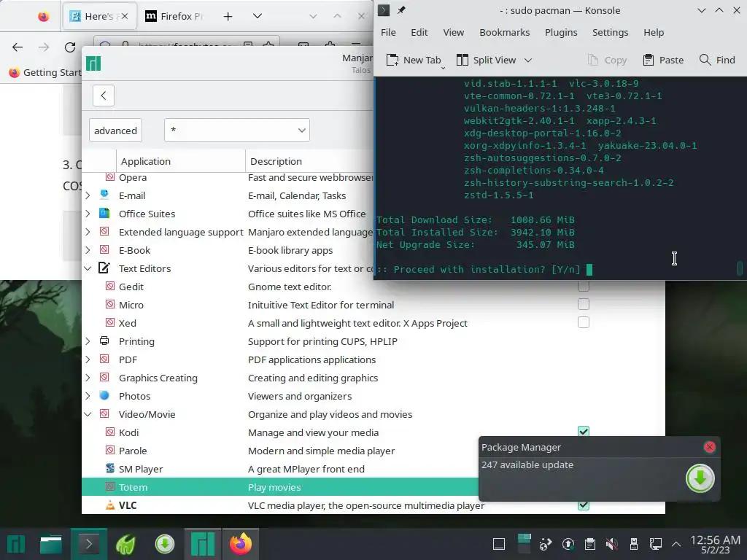This screenshot has height=560, width=747.
Task: Reload the page in Firefox
Action: click(70, 47)
